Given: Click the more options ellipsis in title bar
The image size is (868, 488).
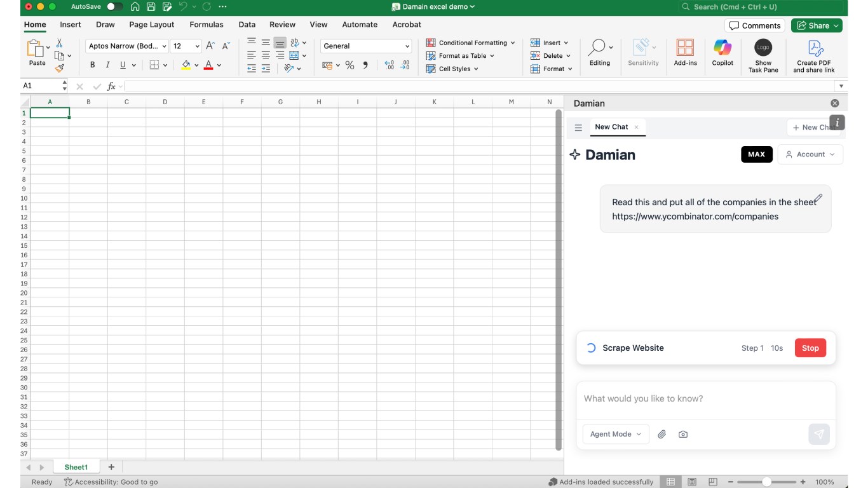Looking at the screenshot, I should pyautogui.click(x=222, y=7).
